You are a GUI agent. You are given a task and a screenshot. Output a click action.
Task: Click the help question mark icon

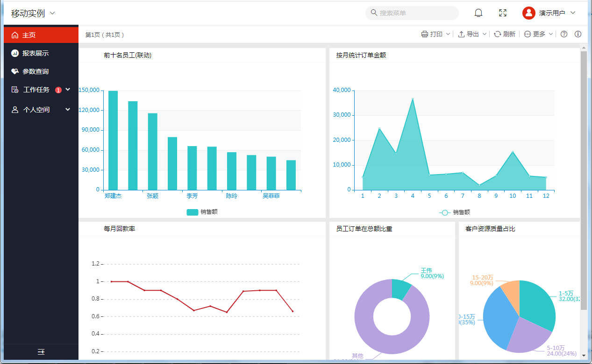564,34
